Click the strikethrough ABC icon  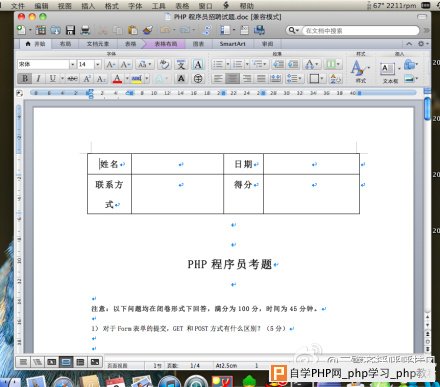pyautogui.click(x=72, y=79)
